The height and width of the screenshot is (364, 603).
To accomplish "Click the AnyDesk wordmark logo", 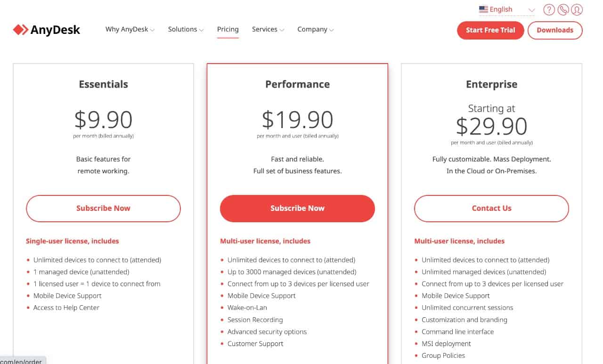I will 55,29.
